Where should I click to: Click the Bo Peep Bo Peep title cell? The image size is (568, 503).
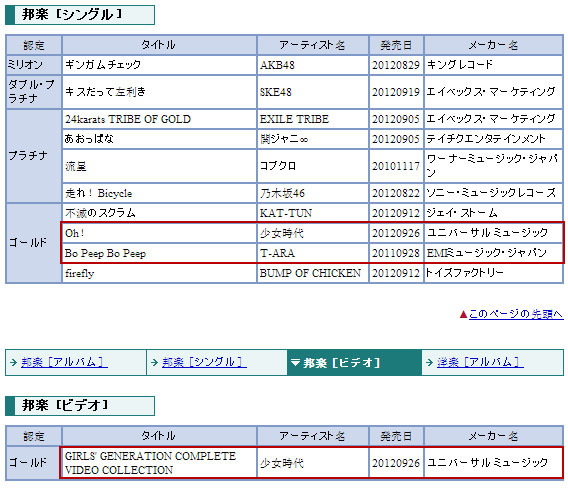[x=159, y=253]
